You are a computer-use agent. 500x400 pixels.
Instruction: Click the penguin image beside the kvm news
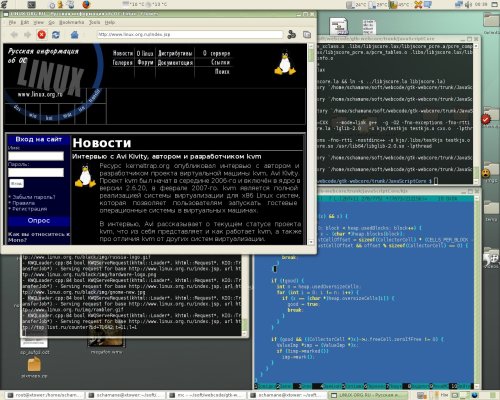click(85, 176)
